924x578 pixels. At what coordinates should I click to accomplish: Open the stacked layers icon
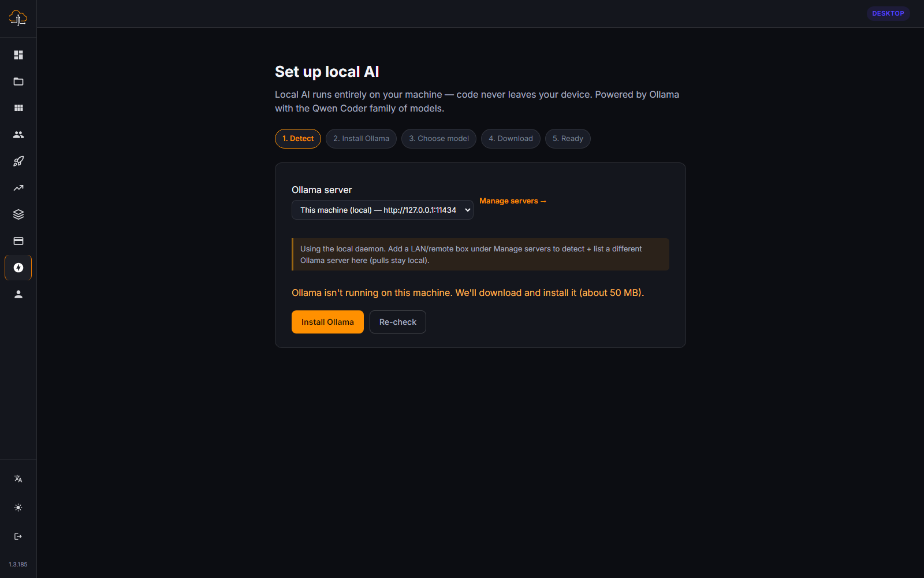pyautogui.click(x=18, y=214)
